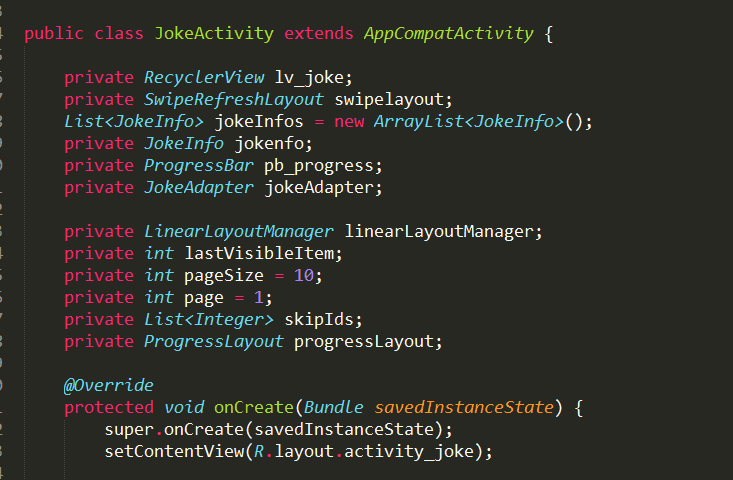The height and width of the screenshot is (480, 733).
Task: Click the 'void' keyword
Action: [184, 407]
